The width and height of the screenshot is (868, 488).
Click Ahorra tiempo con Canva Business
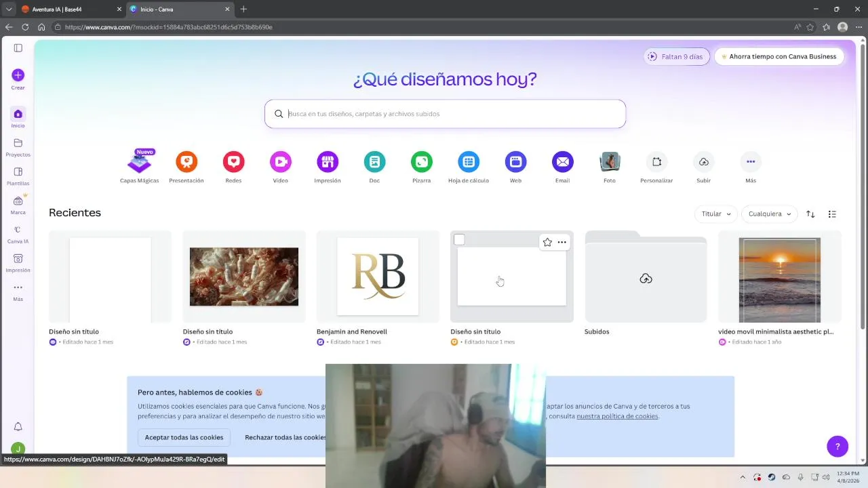click(778, 56)
